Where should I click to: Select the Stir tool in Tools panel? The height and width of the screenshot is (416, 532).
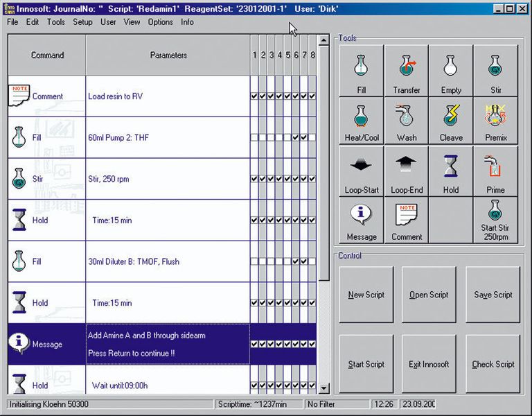point(496,71)
